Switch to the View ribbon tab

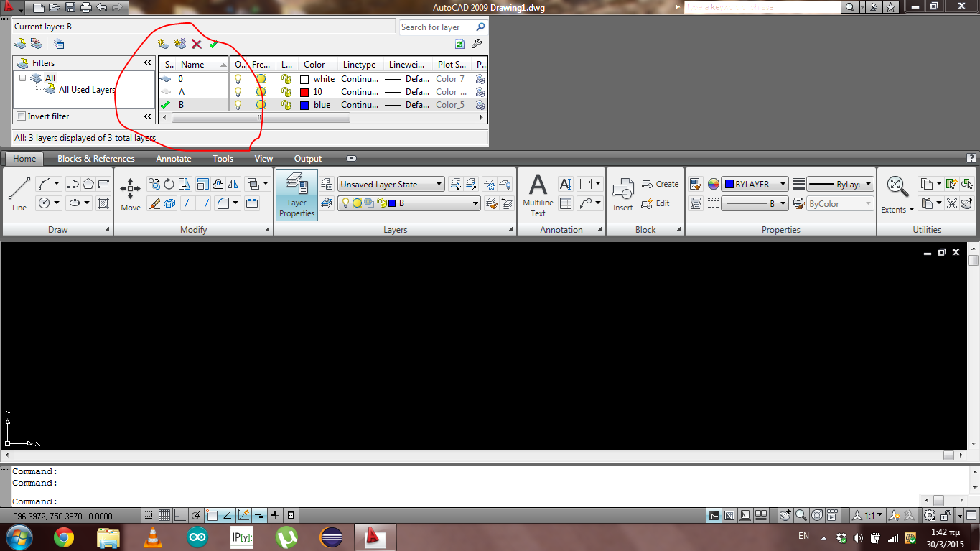pyautogui.click(x=263, y=159)
